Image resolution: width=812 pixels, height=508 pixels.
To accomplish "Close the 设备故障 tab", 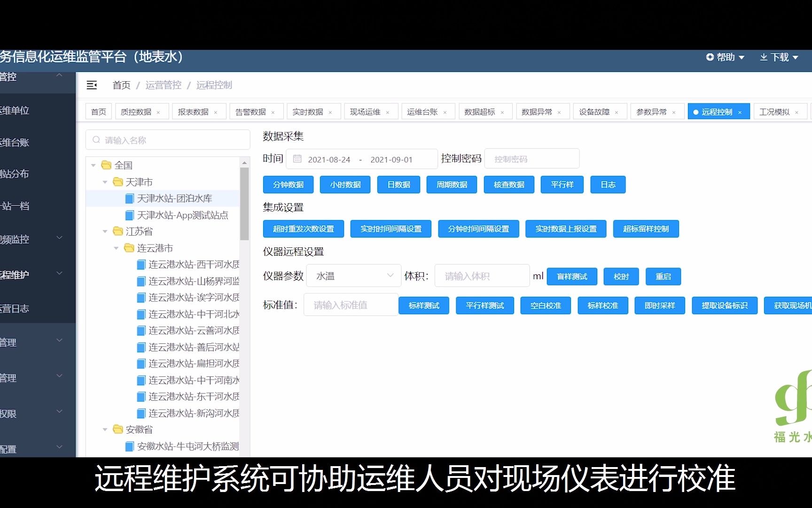I will pos(617,112).
